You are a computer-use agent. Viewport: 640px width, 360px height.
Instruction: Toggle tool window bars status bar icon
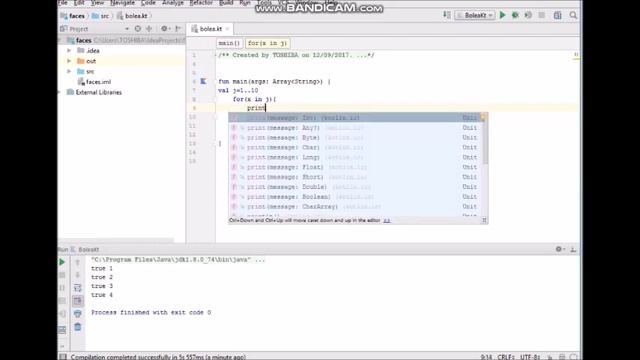(63, 357)
